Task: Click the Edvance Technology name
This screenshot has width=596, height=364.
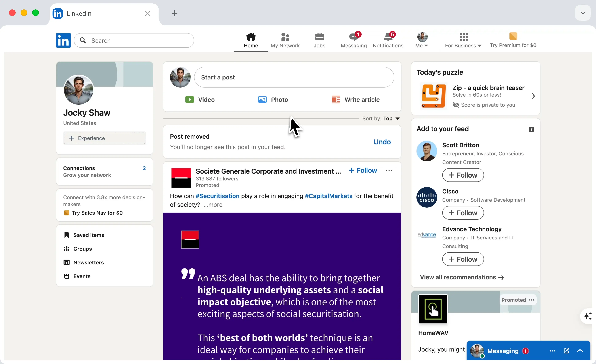Action: [x=472, y=229]
